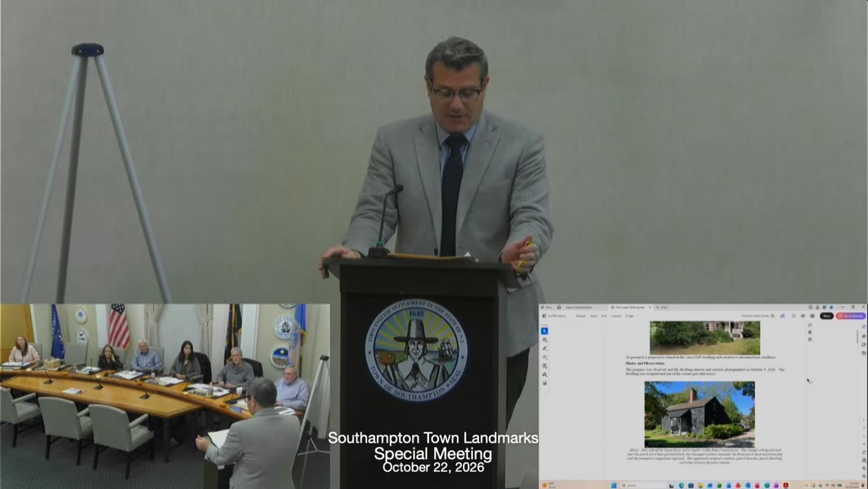Choose the comment tool below the Select tool
This screenshot has height=489, width=868.
tap(544, 339)
